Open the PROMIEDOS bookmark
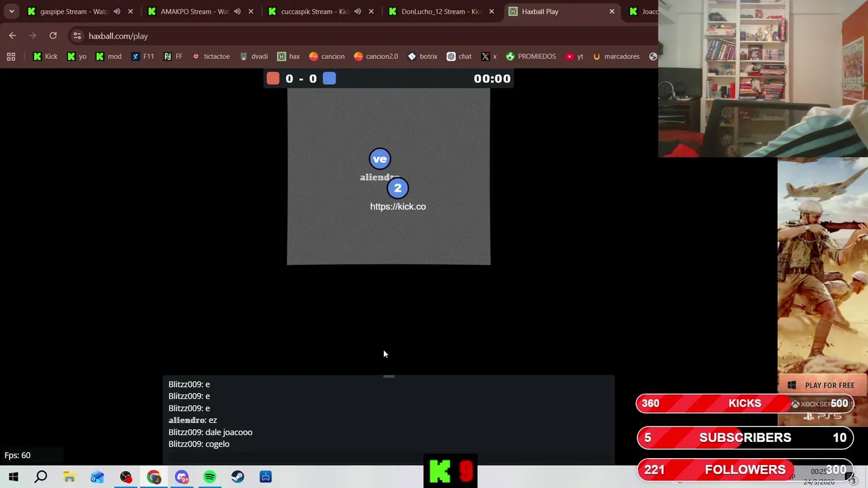The height and width of the screenshot is (488, 868). [530, 56]
